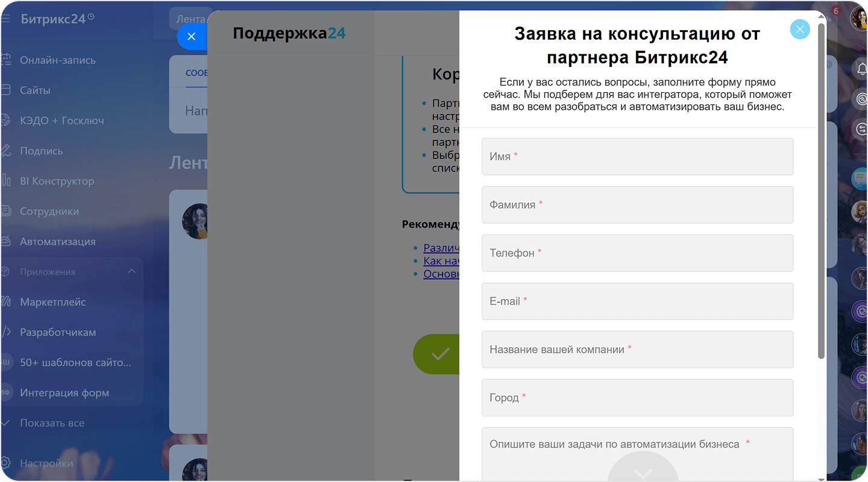This screenshot has height=482, width=868.
Task: Click the round scroll-down arrow in the form
Action: tap(643, 472)
